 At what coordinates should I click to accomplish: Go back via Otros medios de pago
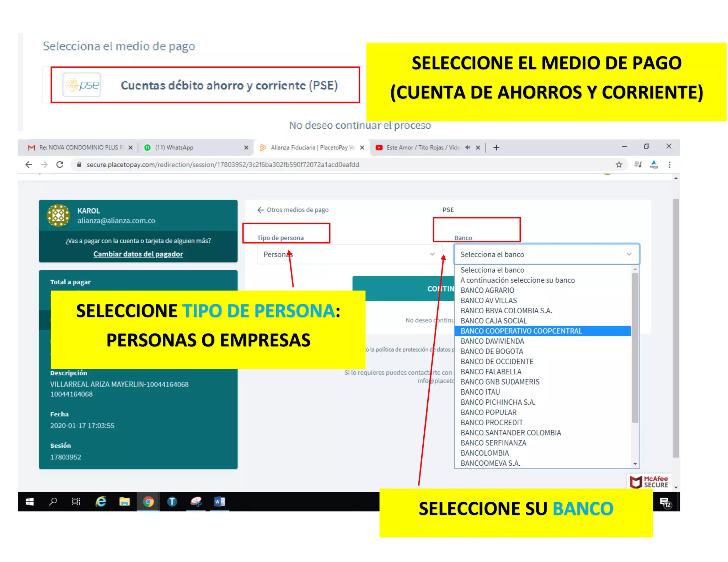click(293, 210)
